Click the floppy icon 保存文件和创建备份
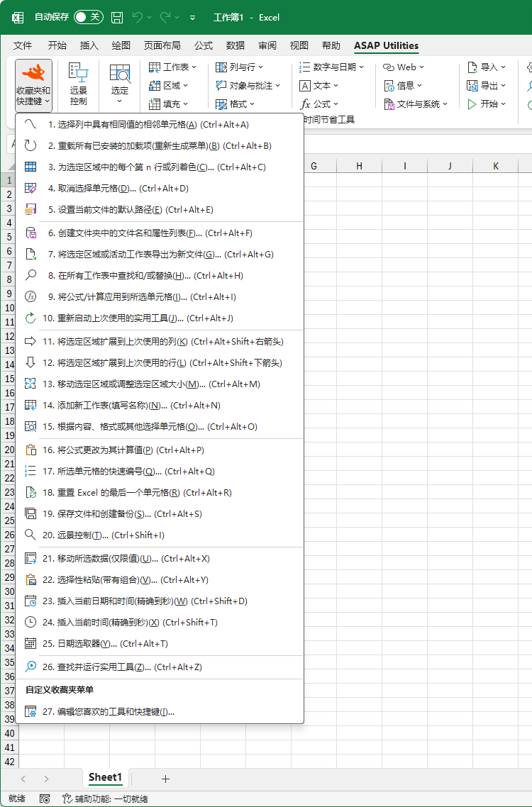 pyautogui.click(x=31, y=513)
